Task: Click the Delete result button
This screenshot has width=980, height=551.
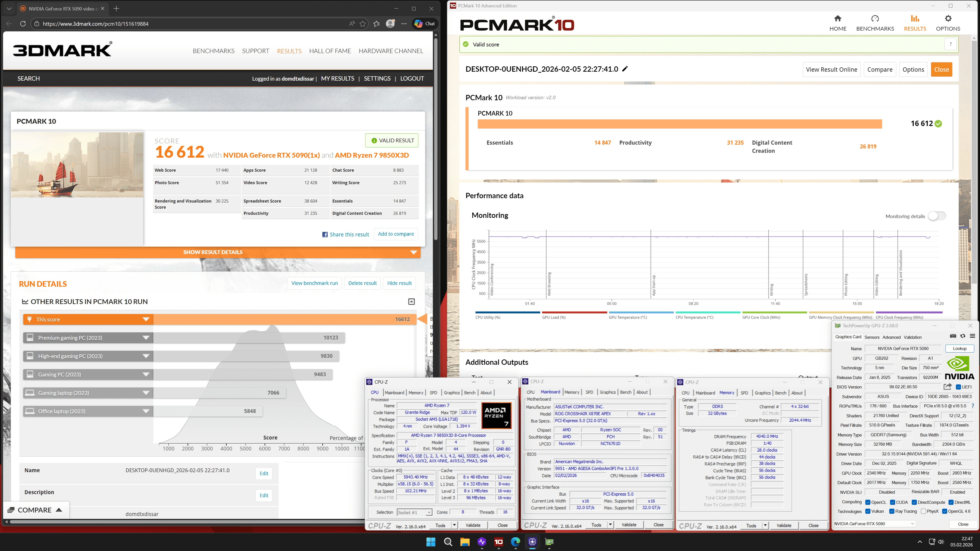Action: tap(362, 283)
